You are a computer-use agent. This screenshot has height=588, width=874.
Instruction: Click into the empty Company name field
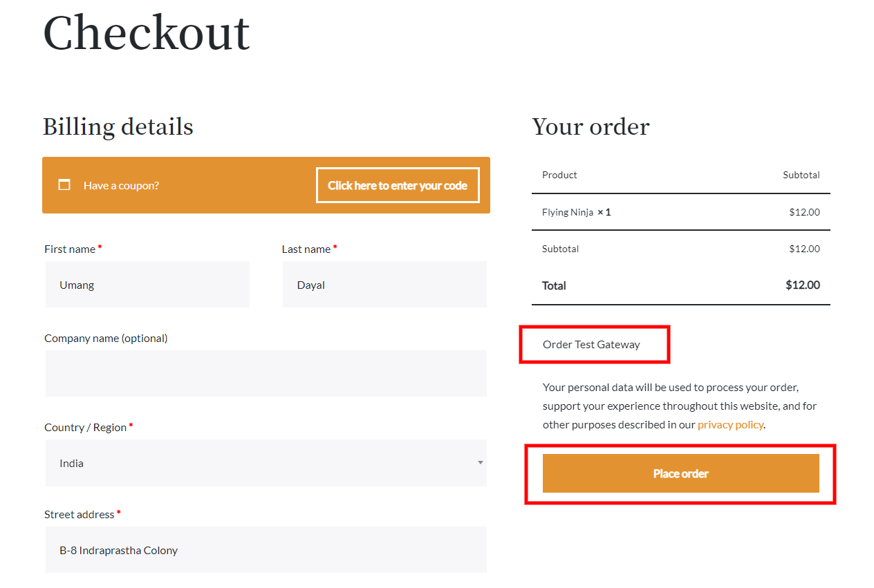(x=266, y=374)
